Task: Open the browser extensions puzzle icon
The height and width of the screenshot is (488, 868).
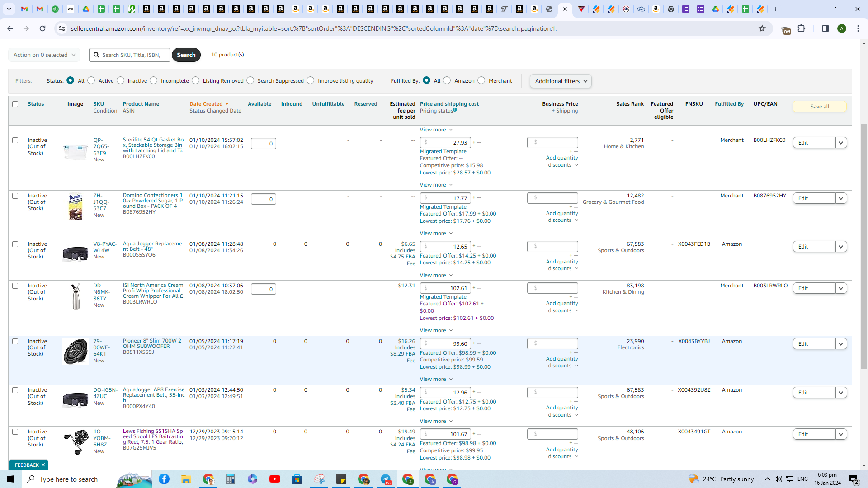Action: (802, 28)
